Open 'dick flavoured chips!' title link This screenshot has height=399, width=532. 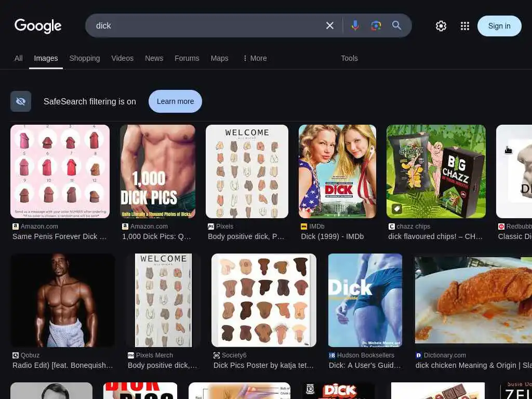(435, 236)
